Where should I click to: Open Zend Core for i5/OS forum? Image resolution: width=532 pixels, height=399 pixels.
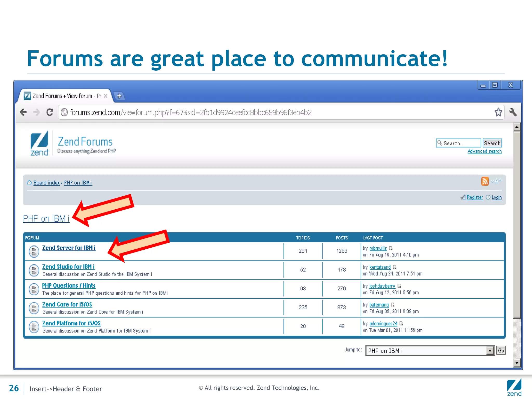[x=67, y=304]
